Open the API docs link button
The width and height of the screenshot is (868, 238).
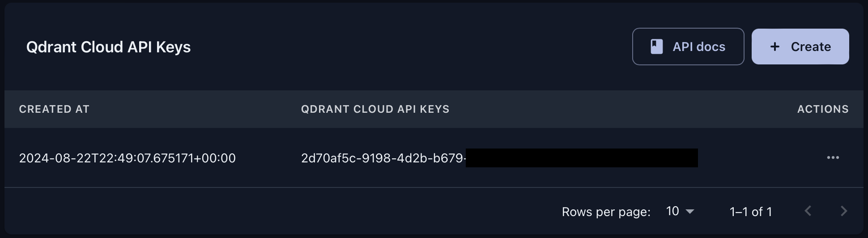pos(688,47)
